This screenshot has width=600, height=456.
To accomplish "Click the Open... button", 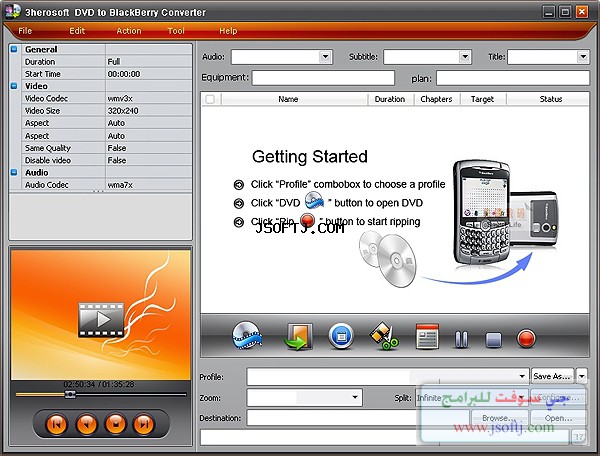I will (x=558, y=418).
